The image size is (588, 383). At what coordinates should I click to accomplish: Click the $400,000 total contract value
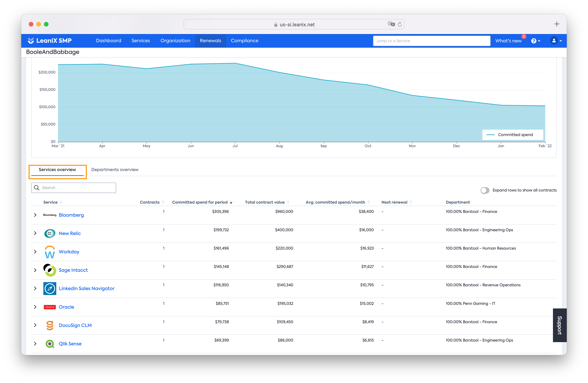coord(284,230)
